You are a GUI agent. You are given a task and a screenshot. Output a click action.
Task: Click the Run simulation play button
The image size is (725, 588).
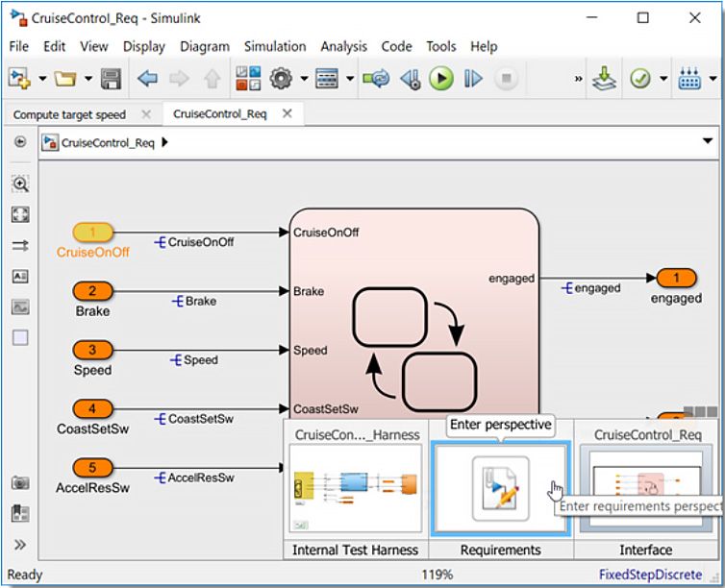[440, 79]
